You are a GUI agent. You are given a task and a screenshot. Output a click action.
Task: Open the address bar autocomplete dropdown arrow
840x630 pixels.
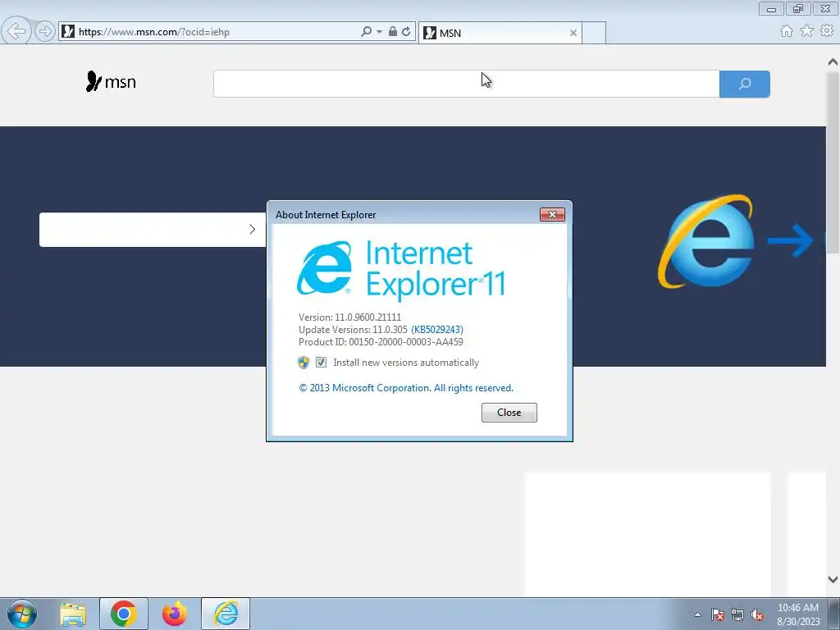coord(379,32)
